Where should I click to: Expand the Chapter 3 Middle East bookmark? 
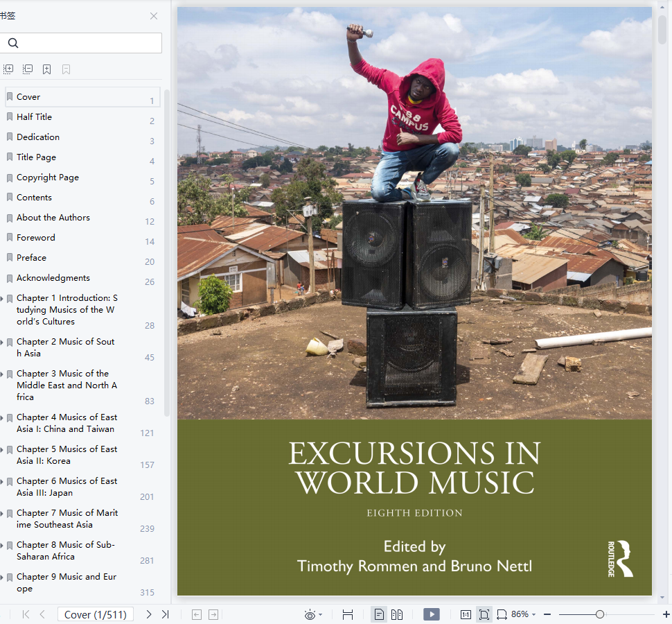click(x=1, y=374)
